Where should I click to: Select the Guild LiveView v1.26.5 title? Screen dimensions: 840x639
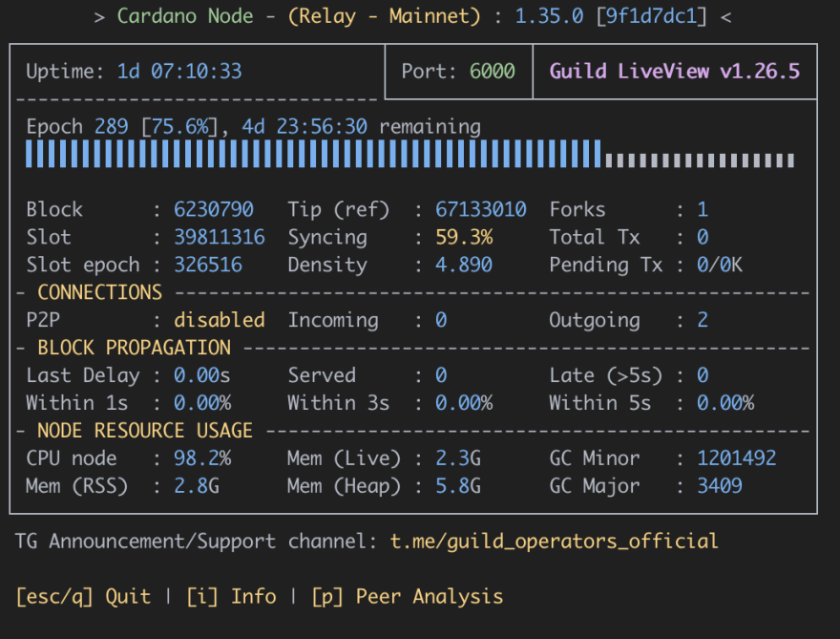(x=675, y=72)
